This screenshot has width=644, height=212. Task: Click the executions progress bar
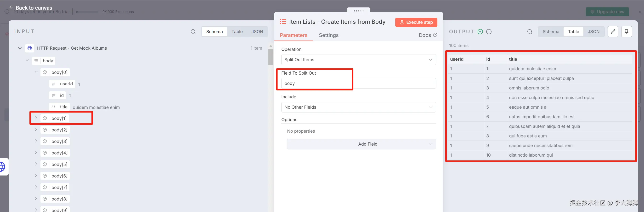87,12
